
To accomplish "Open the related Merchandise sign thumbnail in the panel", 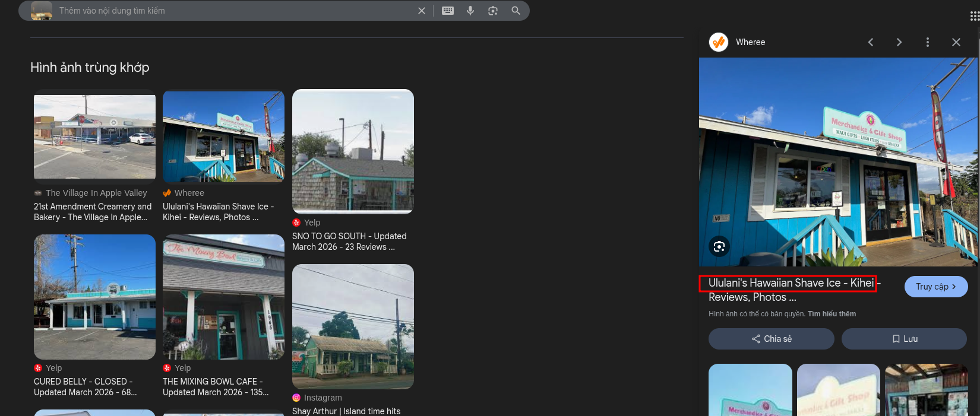I will click(750, 390).
